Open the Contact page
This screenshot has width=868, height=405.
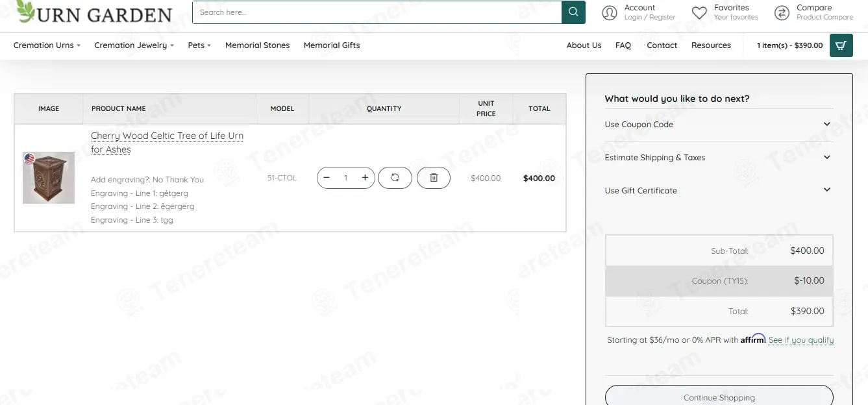662,45
